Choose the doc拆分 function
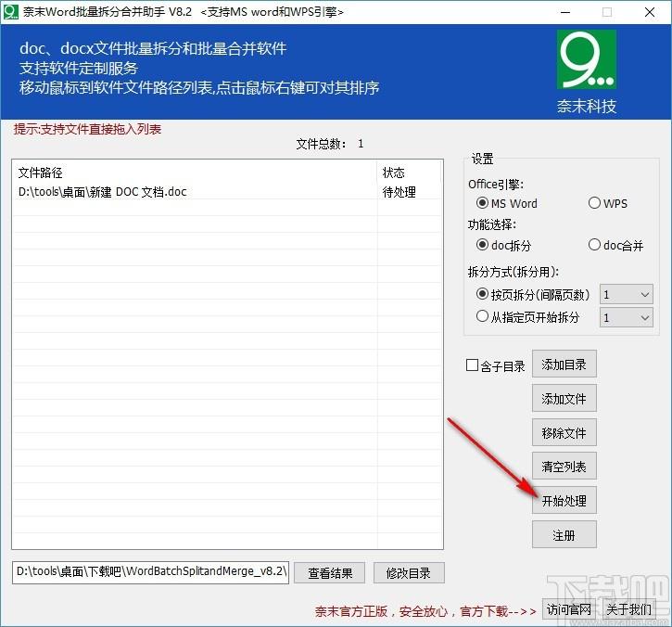This screenshot has height=627, width=672. pos(503,245)
